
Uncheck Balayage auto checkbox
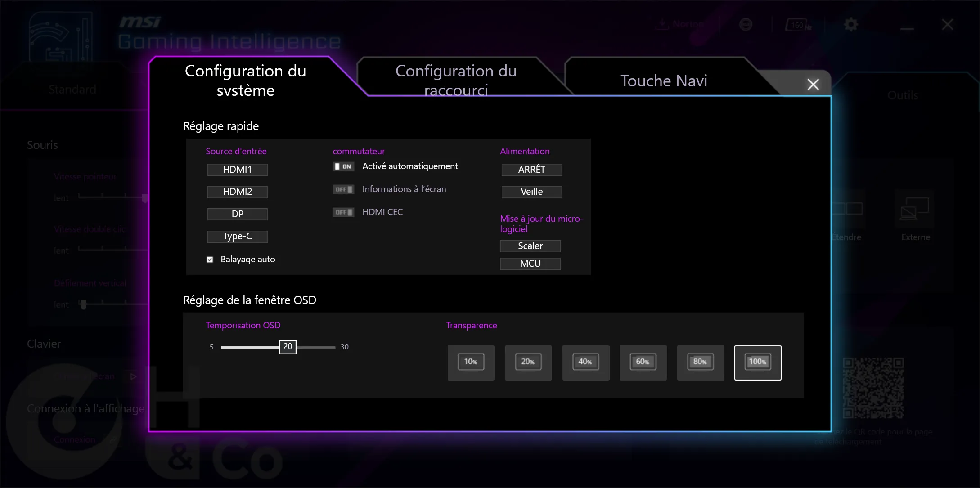click(x=210, y=260)
